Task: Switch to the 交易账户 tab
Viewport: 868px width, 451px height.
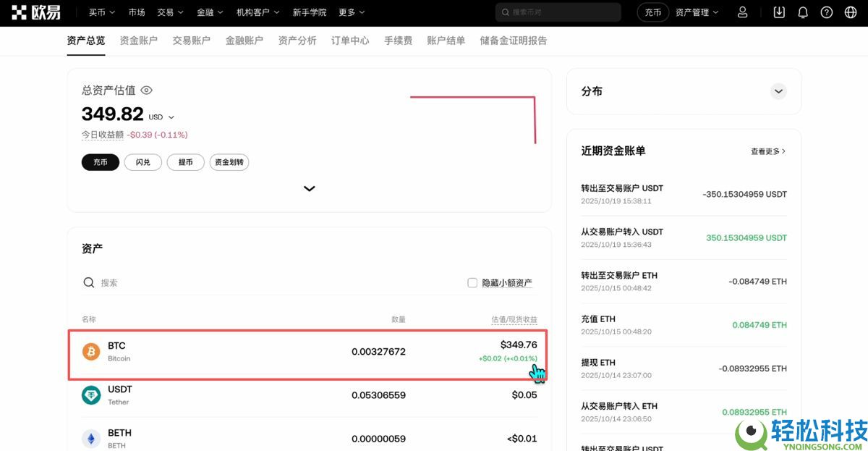Action: (x=191, y=41)
